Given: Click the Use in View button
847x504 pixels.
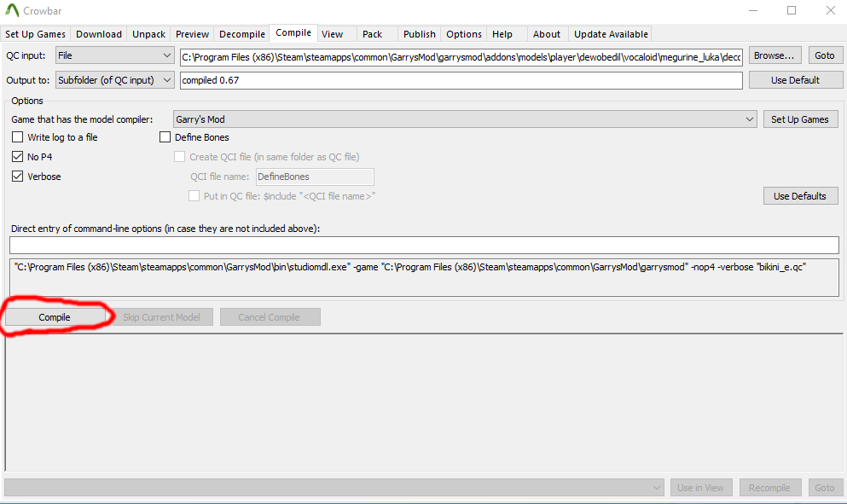Looking at the screenshot, I should click(x=700, y=488).
